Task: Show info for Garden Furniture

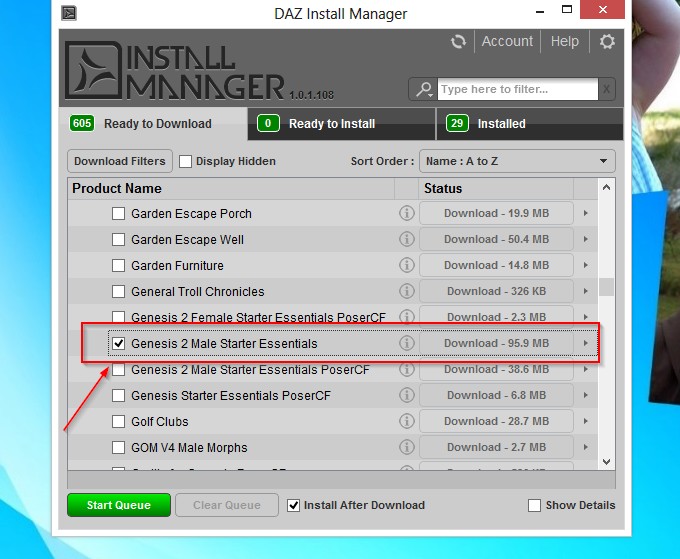Action: (406, 265)
